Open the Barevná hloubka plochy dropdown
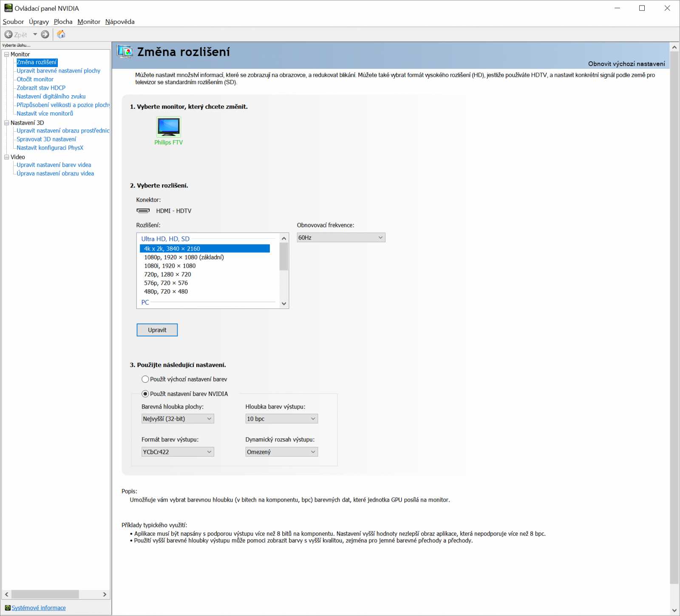Image resolution: width=680 pixels, height=616 pixels. tap(178, 419)
